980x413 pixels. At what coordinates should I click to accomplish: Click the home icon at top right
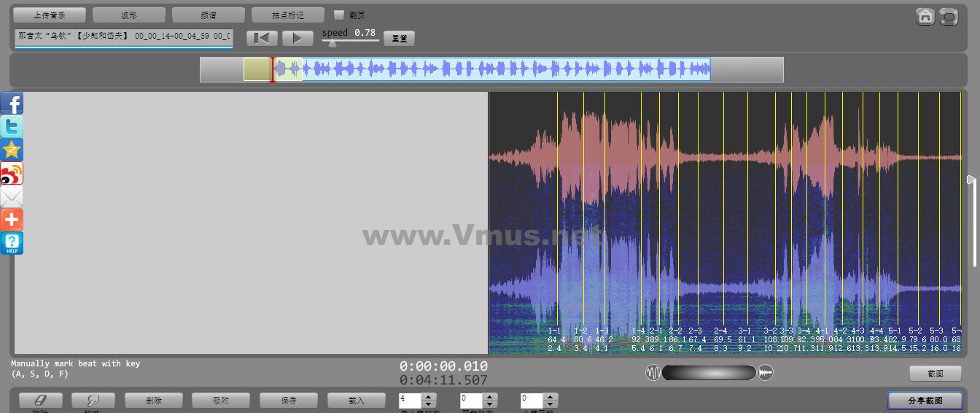point(925,17)
